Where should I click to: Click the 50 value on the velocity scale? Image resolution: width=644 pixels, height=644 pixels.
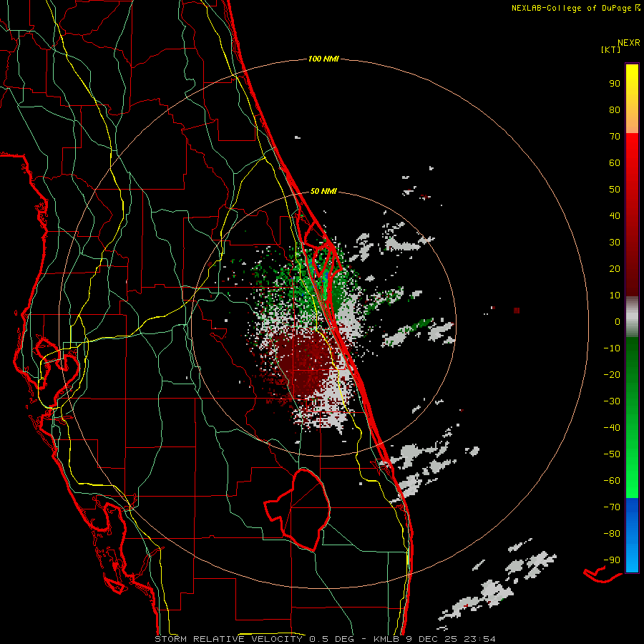tap(615, 190)
